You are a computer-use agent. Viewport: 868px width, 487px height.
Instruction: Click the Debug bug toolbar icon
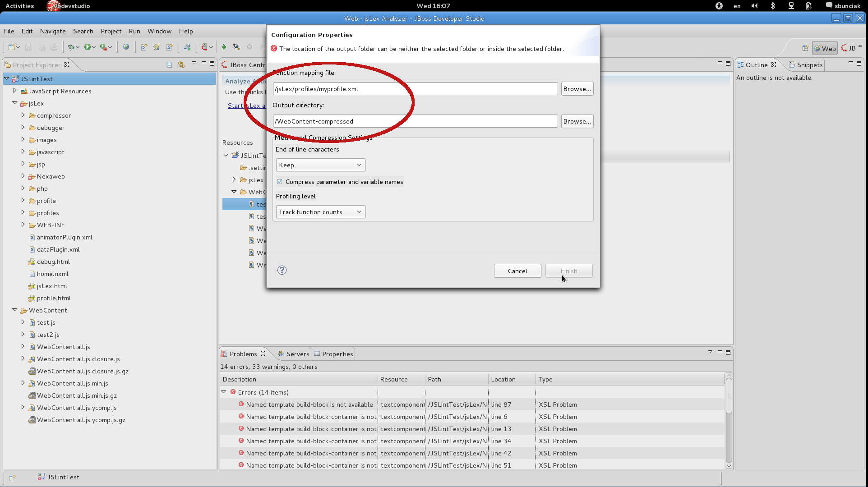(x=71, y=47)
